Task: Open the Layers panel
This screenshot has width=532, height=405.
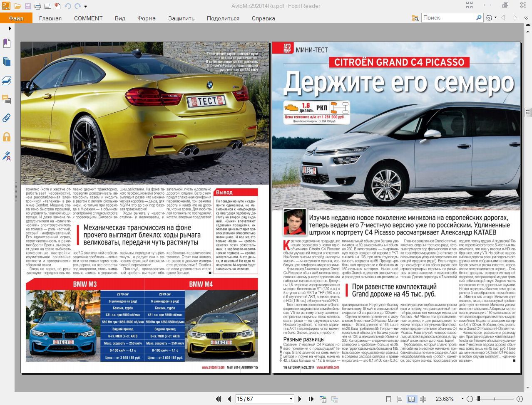Action: [7, 81]
